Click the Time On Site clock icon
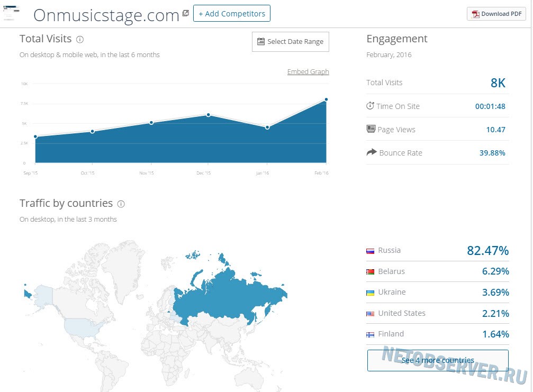The height and width of the screenshot is (392, 533). (x=370, y=106)
